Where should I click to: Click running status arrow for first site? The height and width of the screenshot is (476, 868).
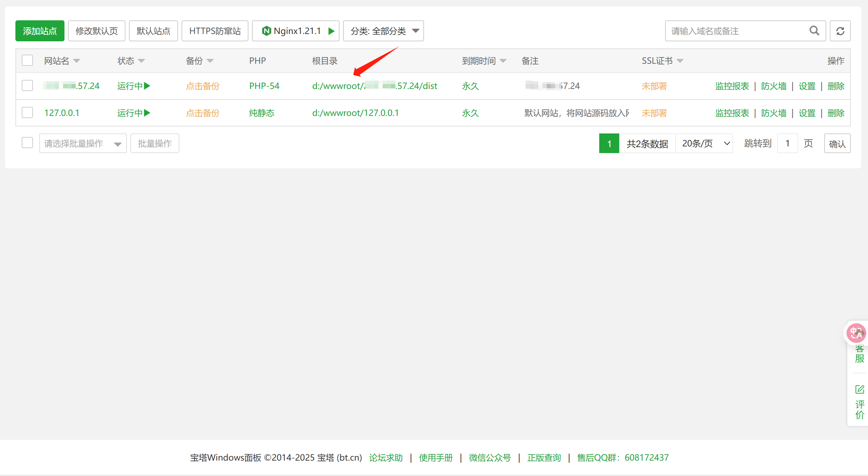(x=147, y=86)
